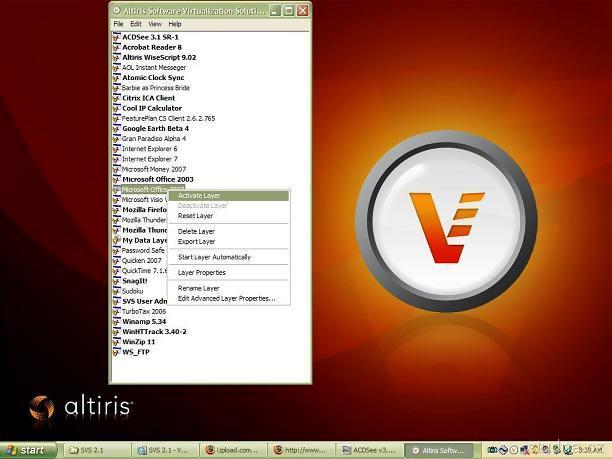This screenshot has width=612, height=459.
Task: Switch to Upload.com taskbar button
Action: click(x=233, y=450)
